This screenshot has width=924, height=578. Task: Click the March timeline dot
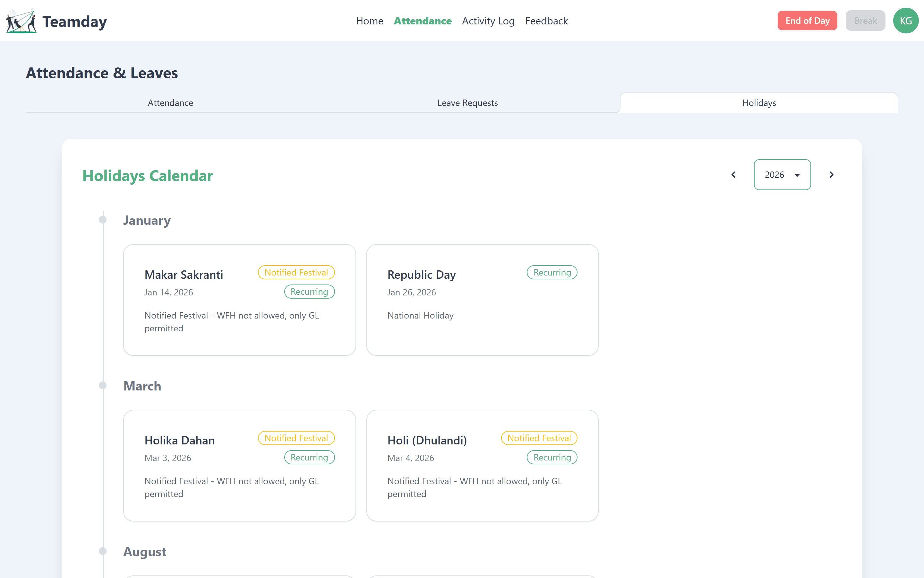[x=103, y=385]
